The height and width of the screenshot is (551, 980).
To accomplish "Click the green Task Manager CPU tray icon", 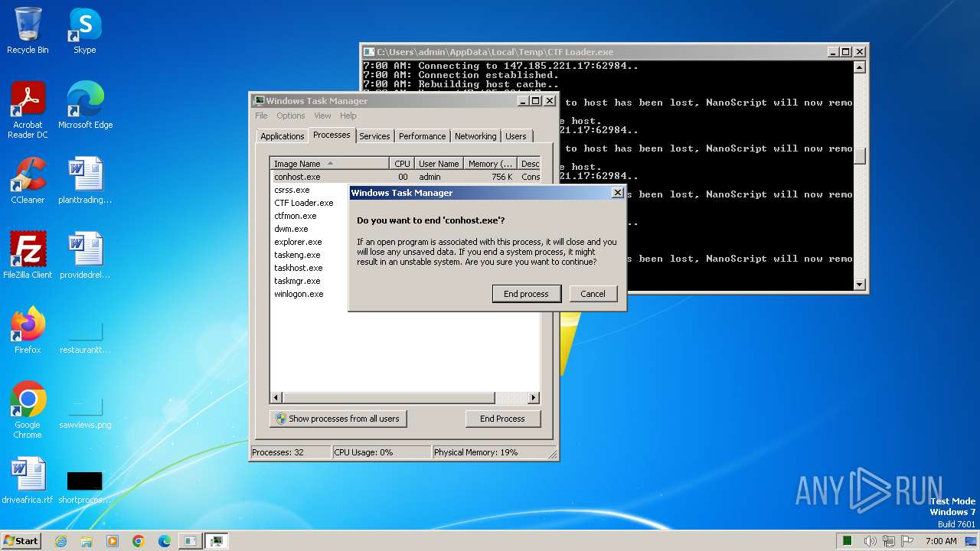I will [x=848, y=541].
